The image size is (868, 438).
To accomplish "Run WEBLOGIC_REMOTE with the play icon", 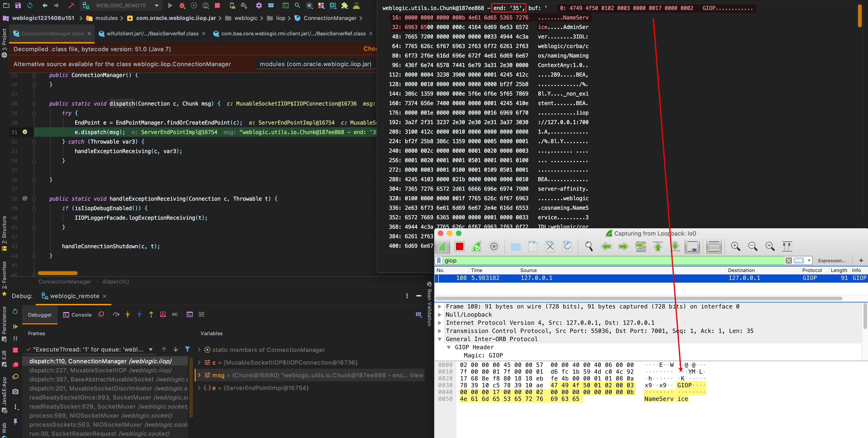I will (170, 5).
